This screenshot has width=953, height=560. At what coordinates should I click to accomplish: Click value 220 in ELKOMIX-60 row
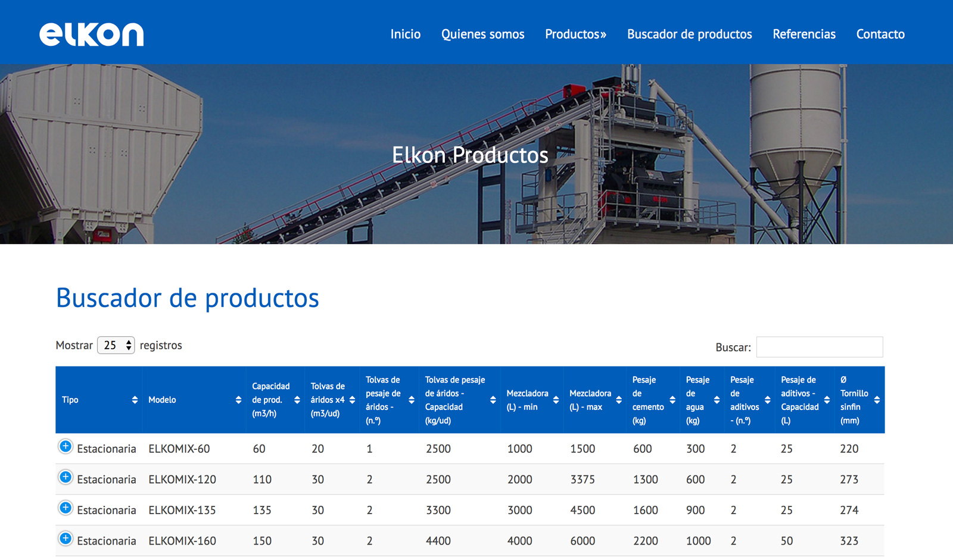(x=849, y=449)
